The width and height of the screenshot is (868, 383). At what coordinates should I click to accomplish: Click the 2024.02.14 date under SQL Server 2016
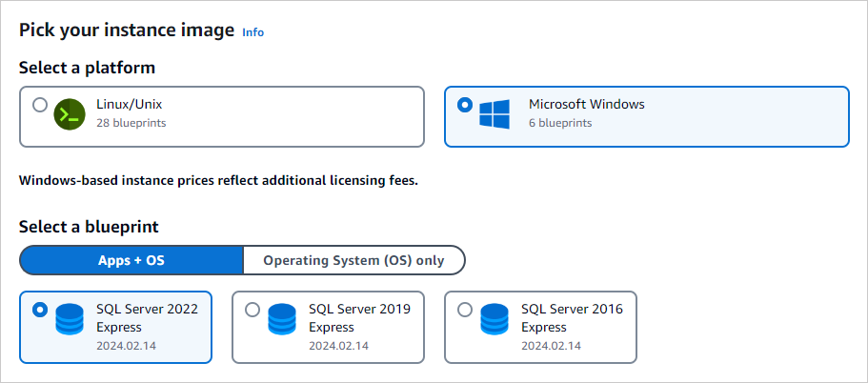coord(552,346)
